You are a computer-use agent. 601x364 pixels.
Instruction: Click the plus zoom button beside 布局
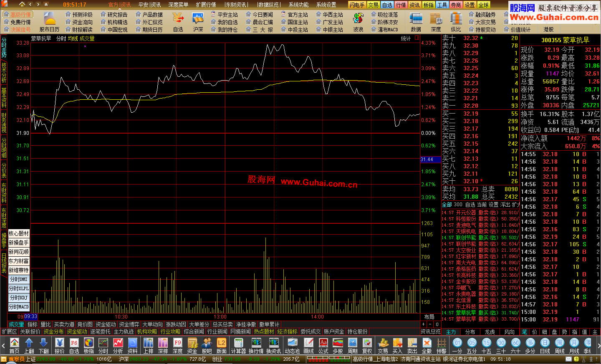point(423,324)
